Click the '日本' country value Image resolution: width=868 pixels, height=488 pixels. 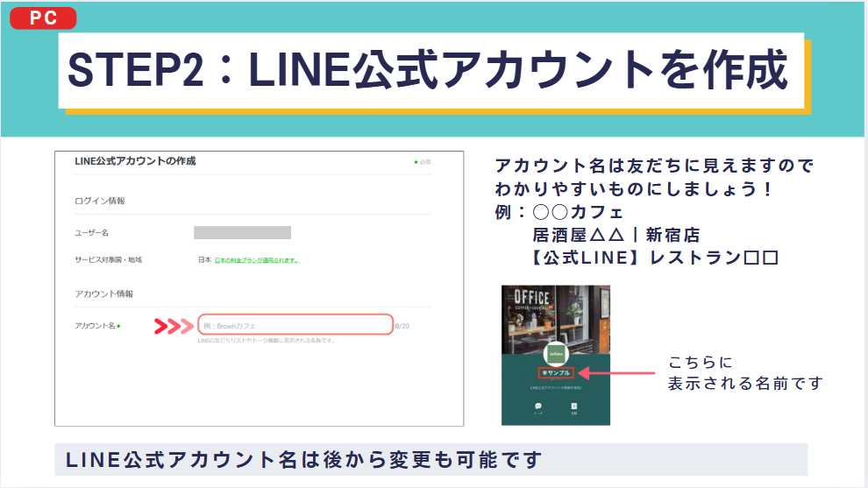(x=205, y=260)
